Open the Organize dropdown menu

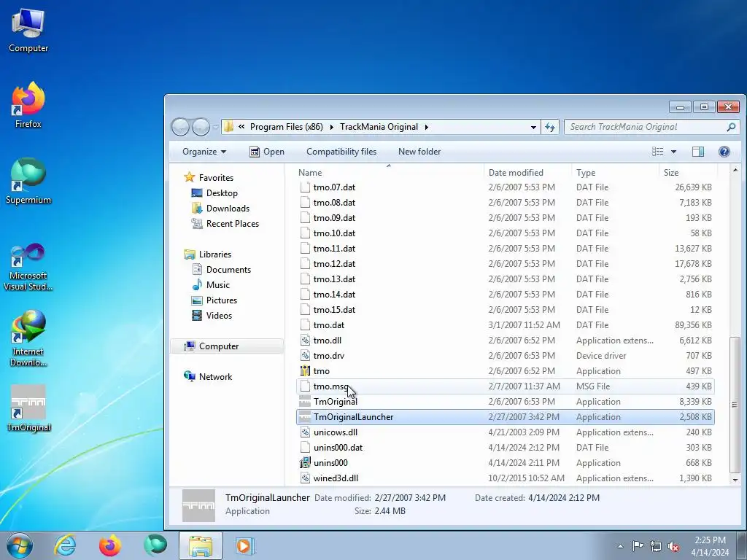tap(204, 152)
